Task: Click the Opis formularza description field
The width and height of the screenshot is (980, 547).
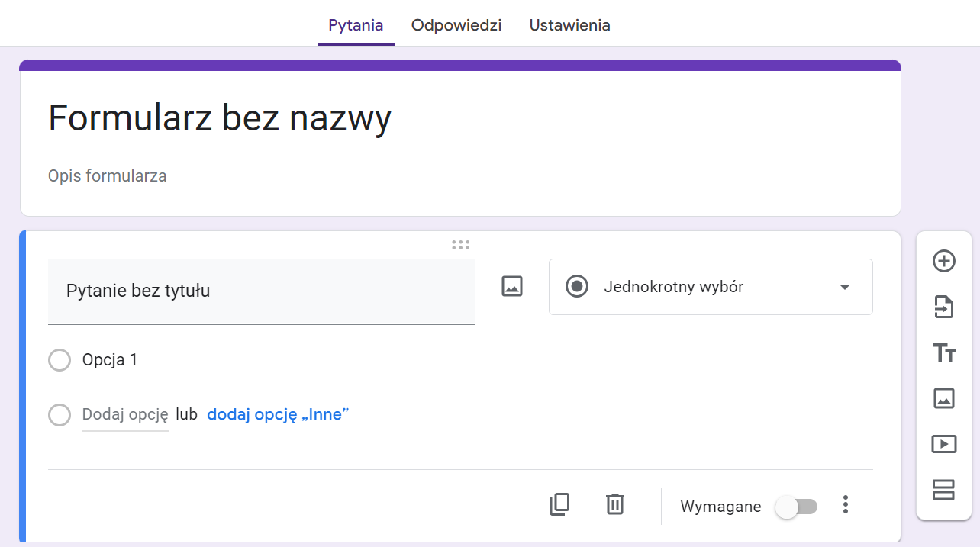Action: (x=108, y=176)
